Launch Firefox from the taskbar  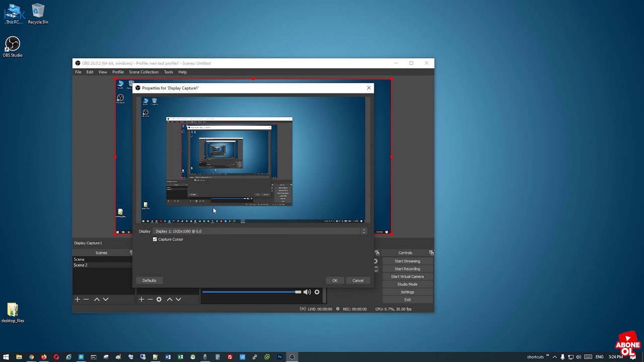tap(44, 357)
